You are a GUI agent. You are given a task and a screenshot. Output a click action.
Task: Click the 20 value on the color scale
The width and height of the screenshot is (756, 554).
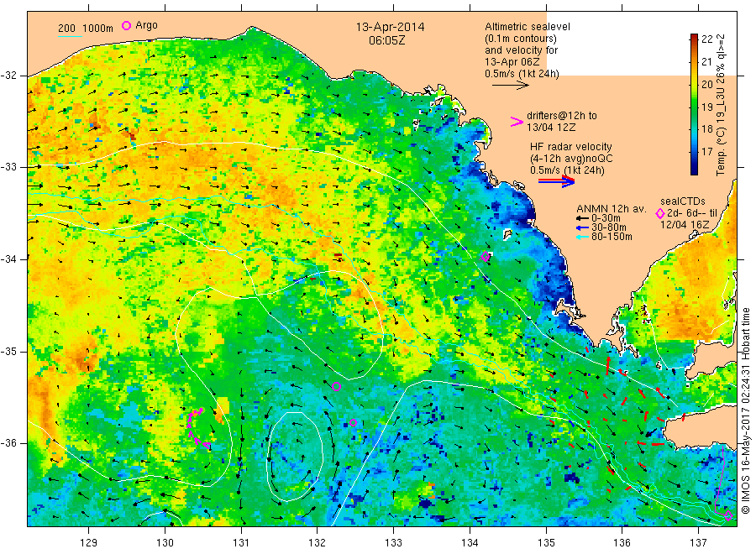point(706,84)
